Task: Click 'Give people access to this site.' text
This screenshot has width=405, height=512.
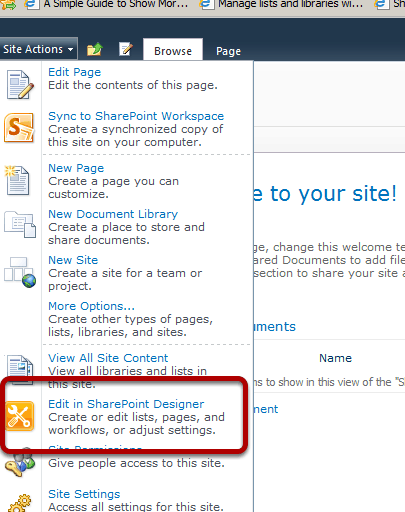Action: coord(136,463)
